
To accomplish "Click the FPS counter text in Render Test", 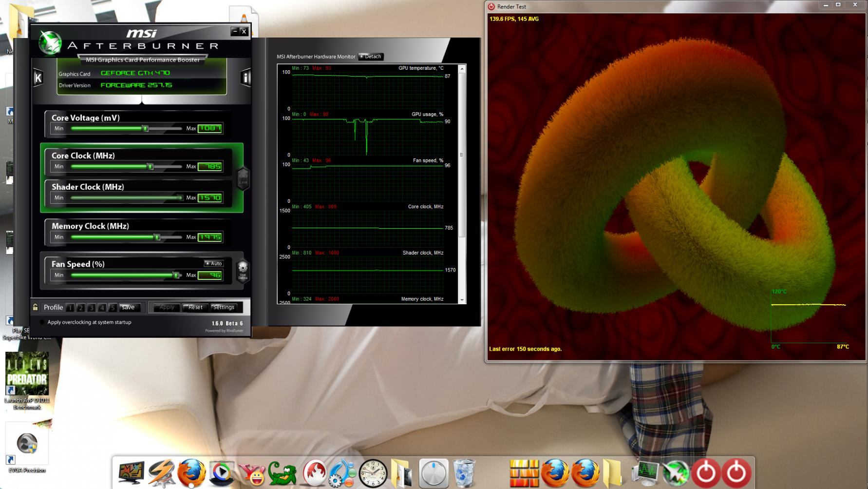I will tap(514, 19).
